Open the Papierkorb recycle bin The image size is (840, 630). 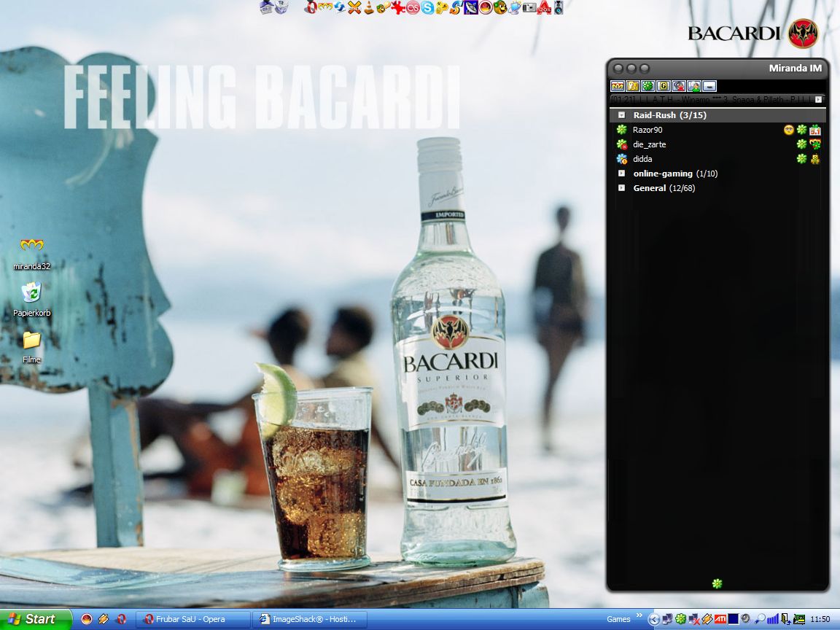click(31, 300)
